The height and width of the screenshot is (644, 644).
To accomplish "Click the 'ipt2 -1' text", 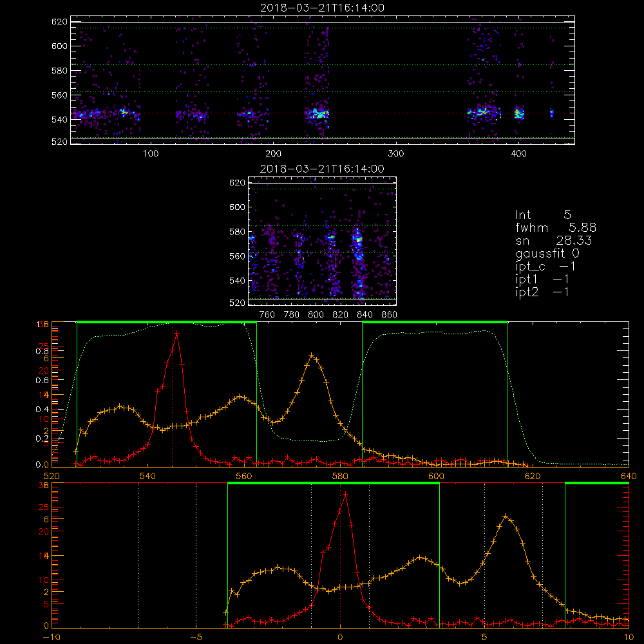I will pos(542,292).
